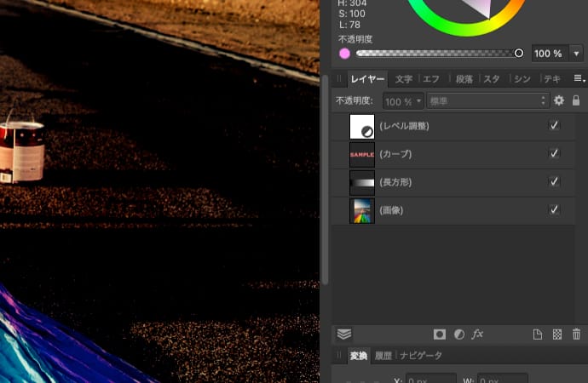The width and height of the screenshot is (588, 383).
Task: Click checkerboard add group icon
Action: [557, 334]
